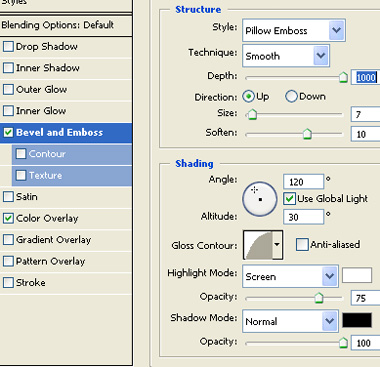Click the Depth slider handle

[343, 77]
